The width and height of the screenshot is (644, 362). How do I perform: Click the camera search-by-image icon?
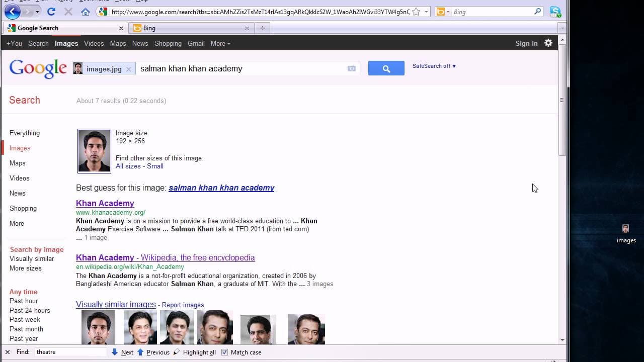point(352,68)
